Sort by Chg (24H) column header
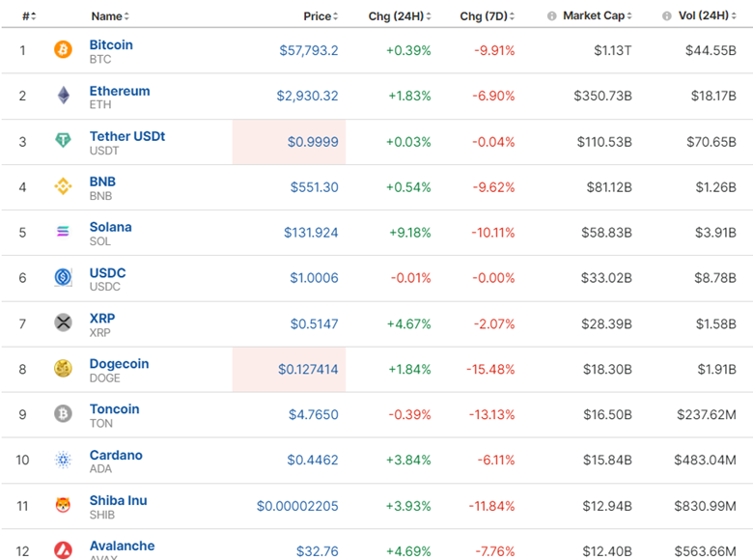The image size is (753, 560). coord(400,16)
